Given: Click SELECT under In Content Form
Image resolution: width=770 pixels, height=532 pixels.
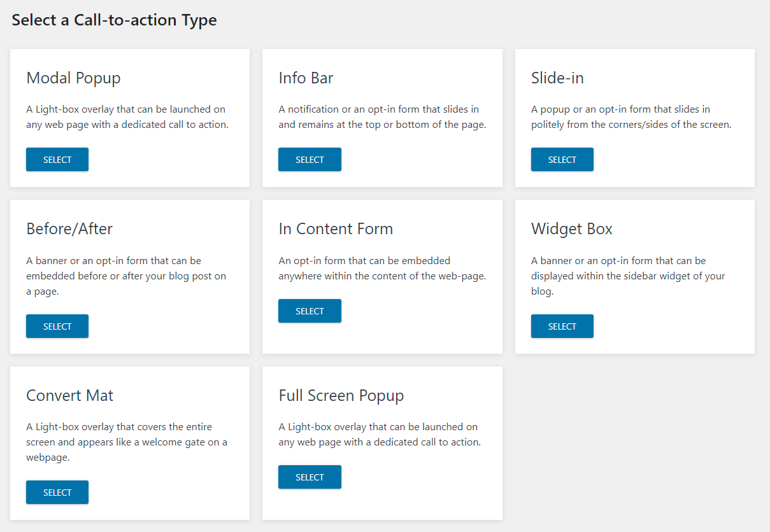Looking at the screenshot, I should pyautogui.click(x=310, y=311).
